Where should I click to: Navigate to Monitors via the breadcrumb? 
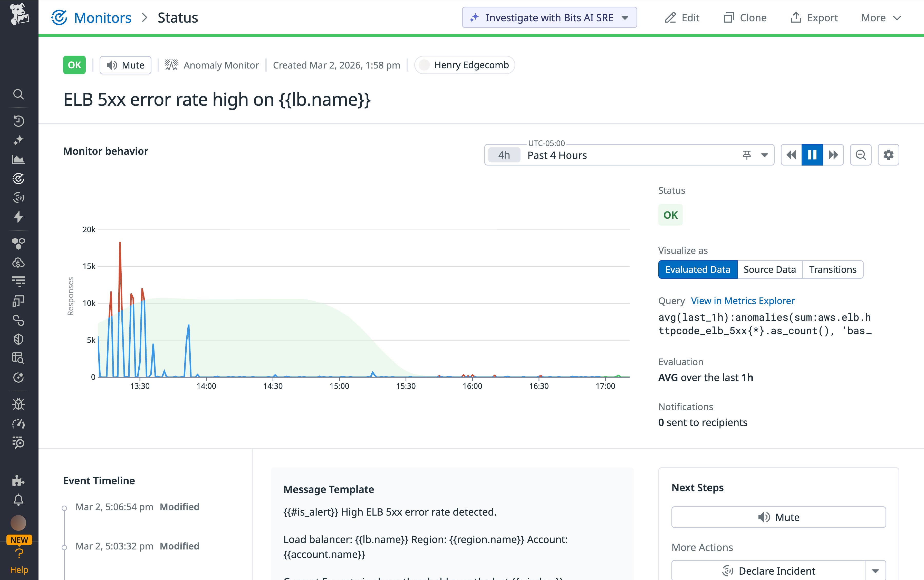click(x=102, y=17)
